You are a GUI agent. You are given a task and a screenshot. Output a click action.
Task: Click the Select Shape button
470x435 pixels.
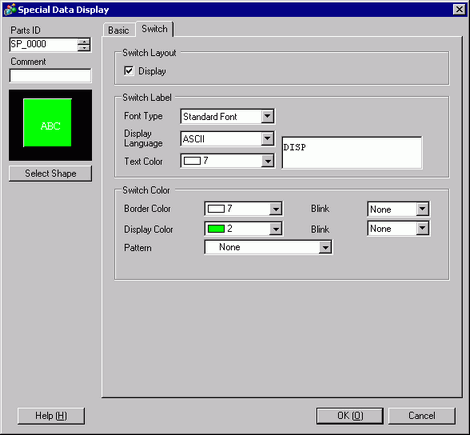(50, 173)
